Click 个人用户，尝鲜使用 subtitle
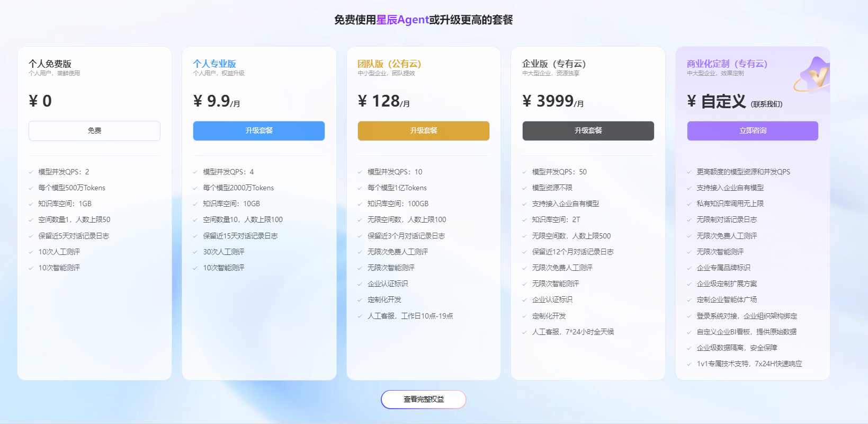Viewport: 868px width, 424px height. point(54,73)
